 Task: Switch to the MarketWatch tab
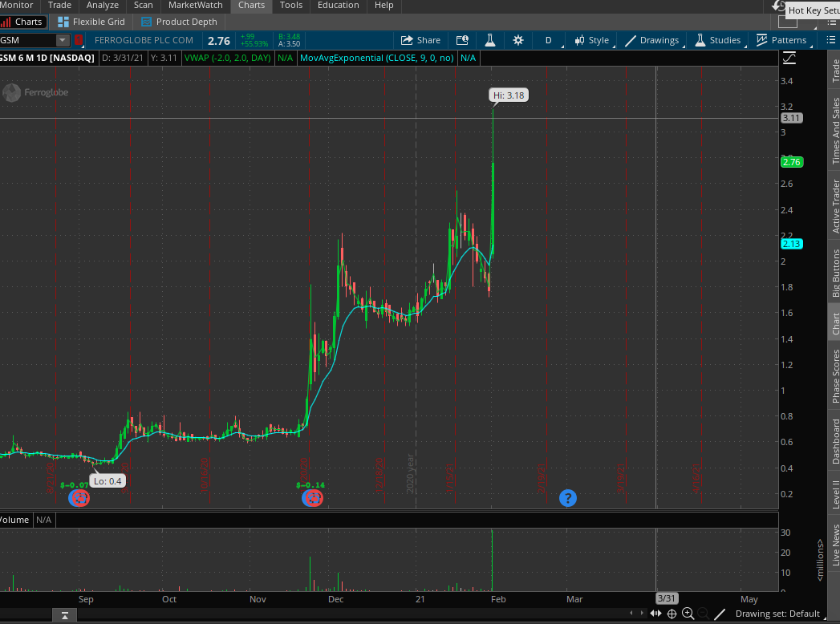196,6
